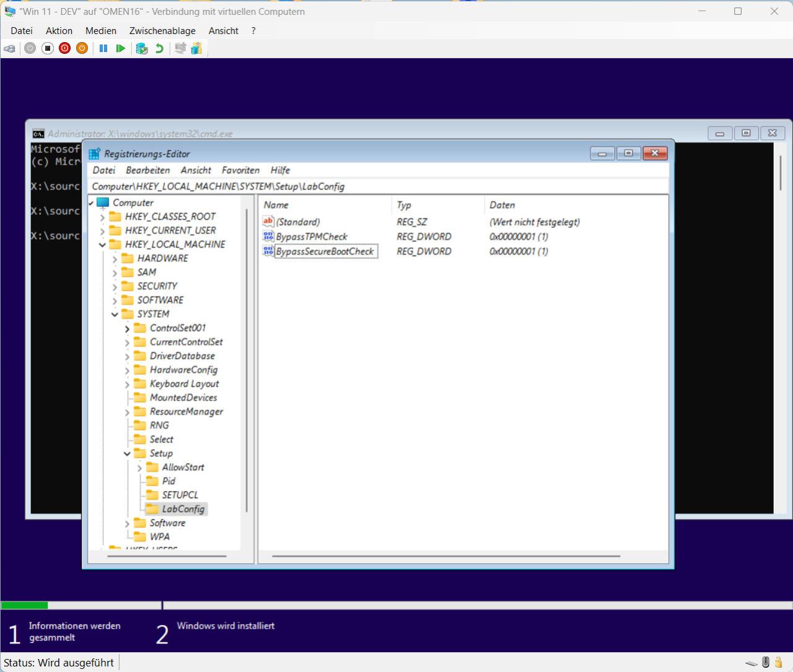Select the LabConfig key
The image size is (793, 672).
click(x=183, y=509)
